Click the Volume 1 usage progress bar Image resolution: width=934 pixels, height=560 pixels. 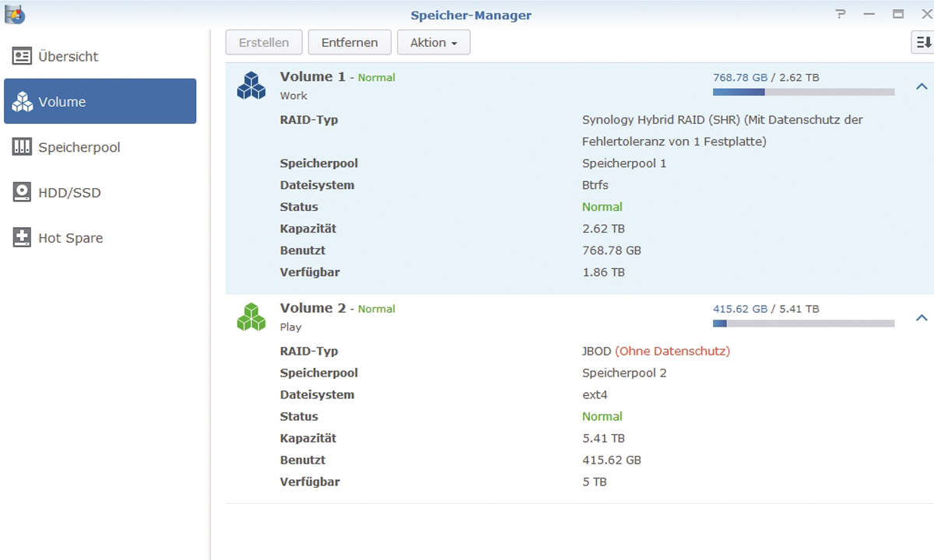click(803, 92)
